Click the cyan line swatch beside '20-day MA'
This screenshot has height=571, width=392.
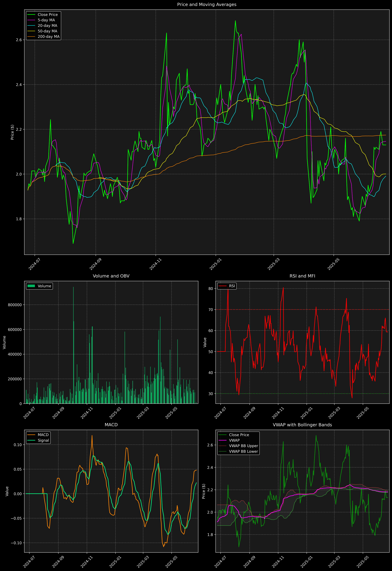pos(31,26)
